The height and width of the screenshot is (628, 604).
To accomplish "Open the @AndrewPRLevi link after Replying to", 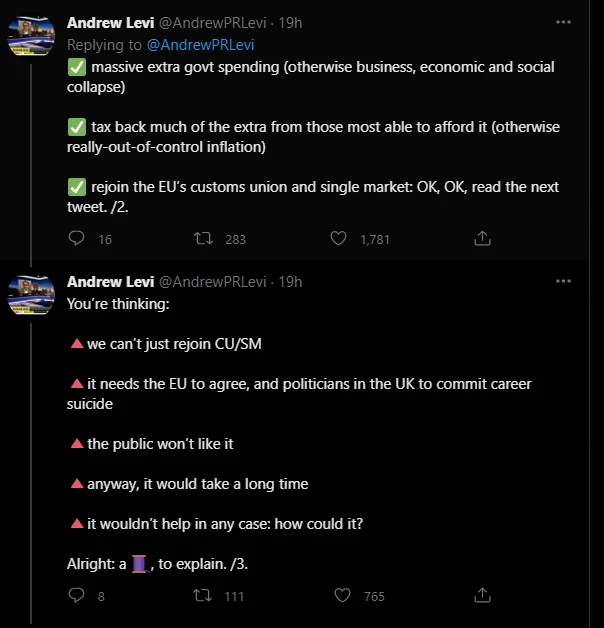I will [x=201, y=45].
